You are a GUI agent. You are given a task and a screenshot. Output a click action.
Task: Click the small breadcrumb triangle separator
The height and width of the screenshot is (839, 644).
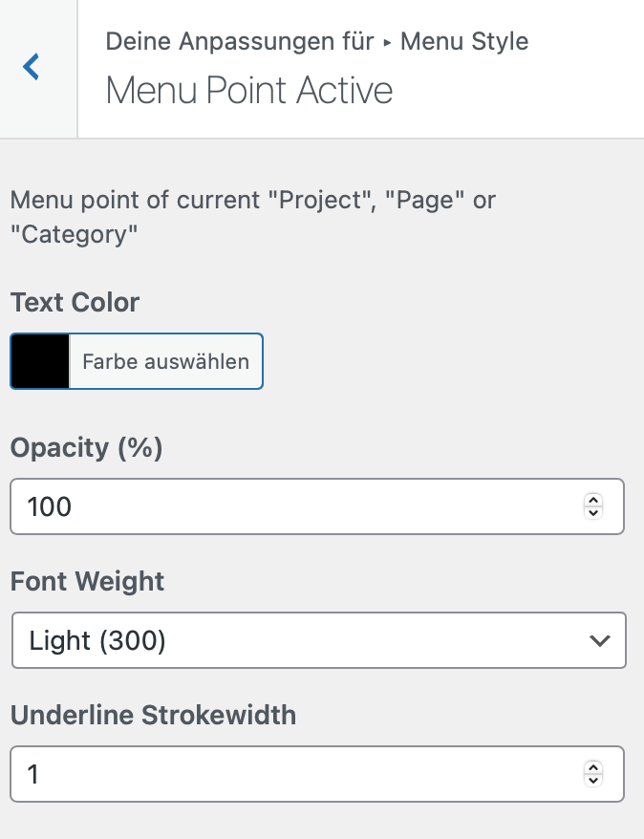387,43
